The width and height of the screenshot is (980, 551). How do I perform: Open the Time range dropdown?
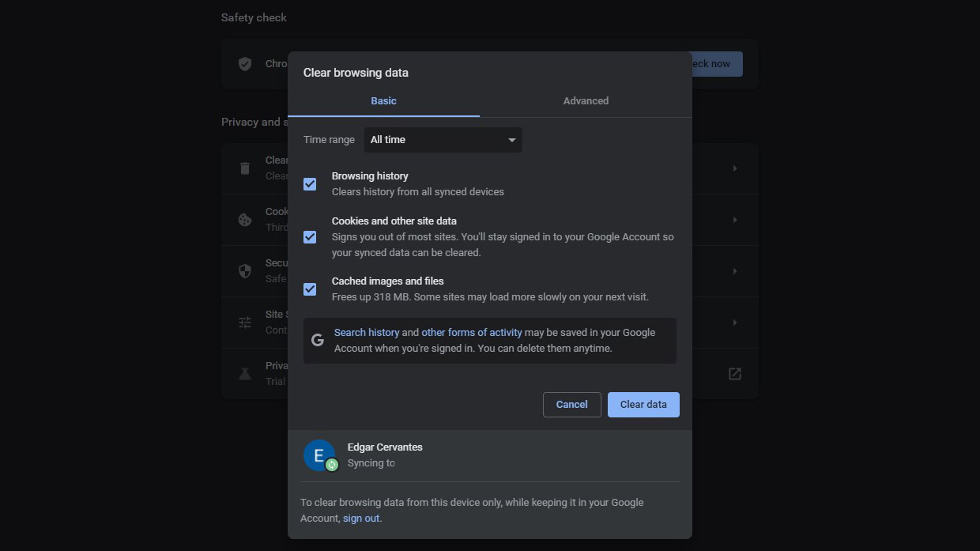[x=443, y=140]
